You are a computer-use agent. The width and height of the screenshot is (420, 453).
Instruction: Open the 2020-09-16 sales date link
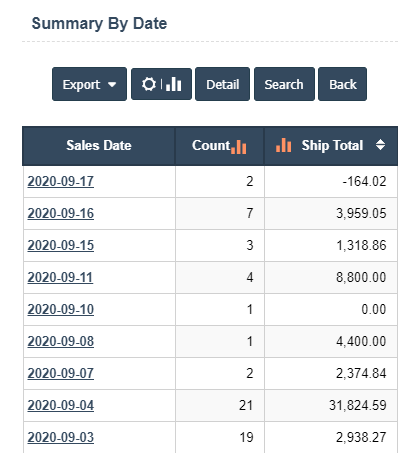click(61, 213)
